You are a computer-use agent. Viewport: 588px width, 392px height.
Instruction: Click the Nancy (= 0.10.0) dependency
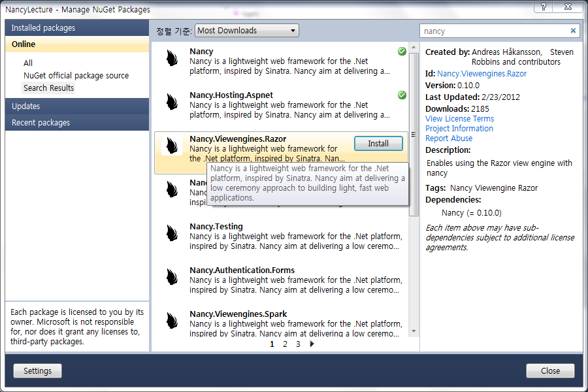click(471, 213)
